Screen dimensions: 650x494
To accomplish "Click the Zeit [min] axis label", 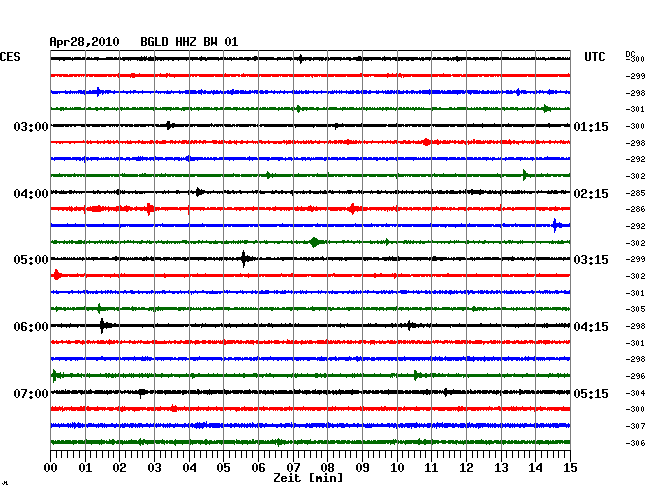I will pos(308,479).
